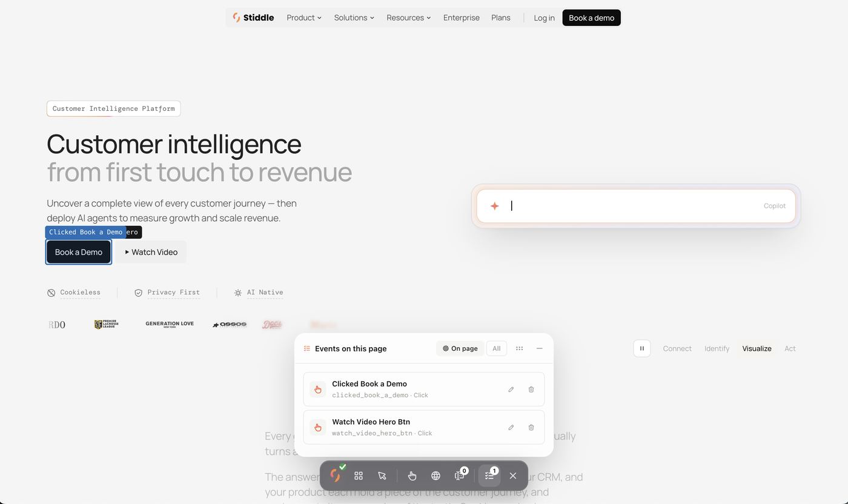This screenshot has height=504, width=848.
Task: Pause the feature animation
Action: pos(642,348)
